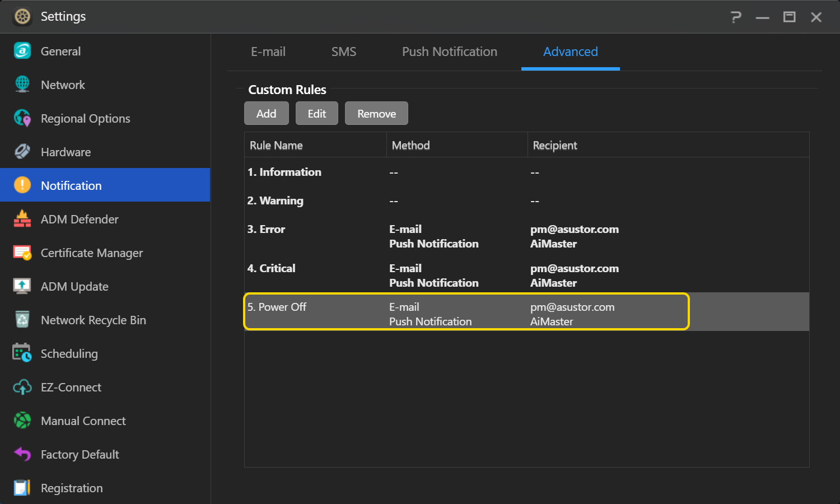Image resolution: width=840 pixels, height=504 pixels.
Task: Open the Registration icon in sidebar
Action: tap(22, 488)
